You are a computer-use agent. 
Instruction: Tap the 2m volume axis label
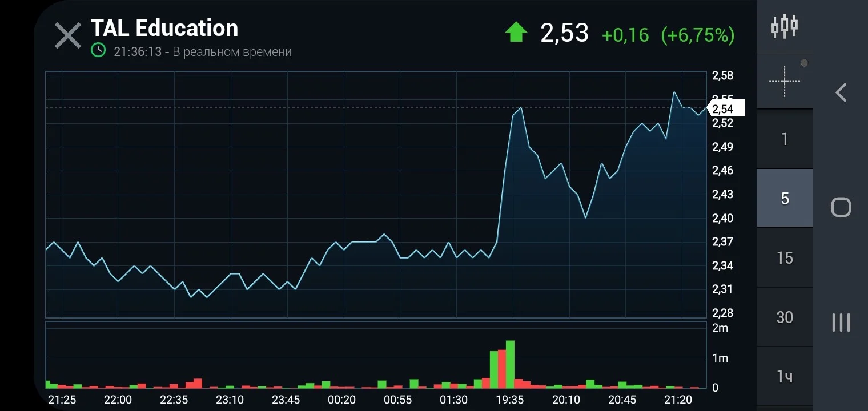(x=720, y=328)
